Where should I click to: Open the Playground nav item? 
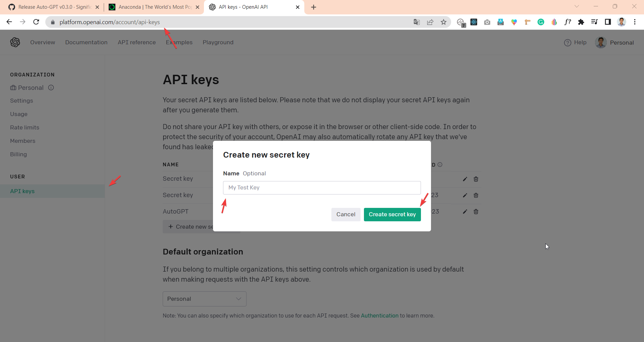218,42
